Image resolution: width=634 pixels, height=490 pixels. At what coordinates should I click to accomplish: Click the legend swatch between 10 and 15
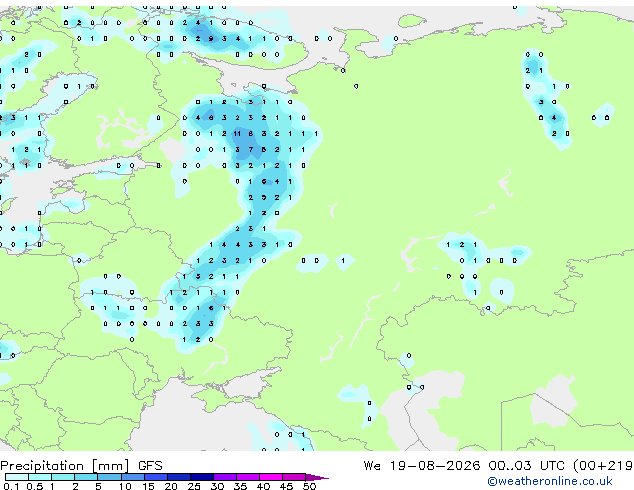(132, 477)
